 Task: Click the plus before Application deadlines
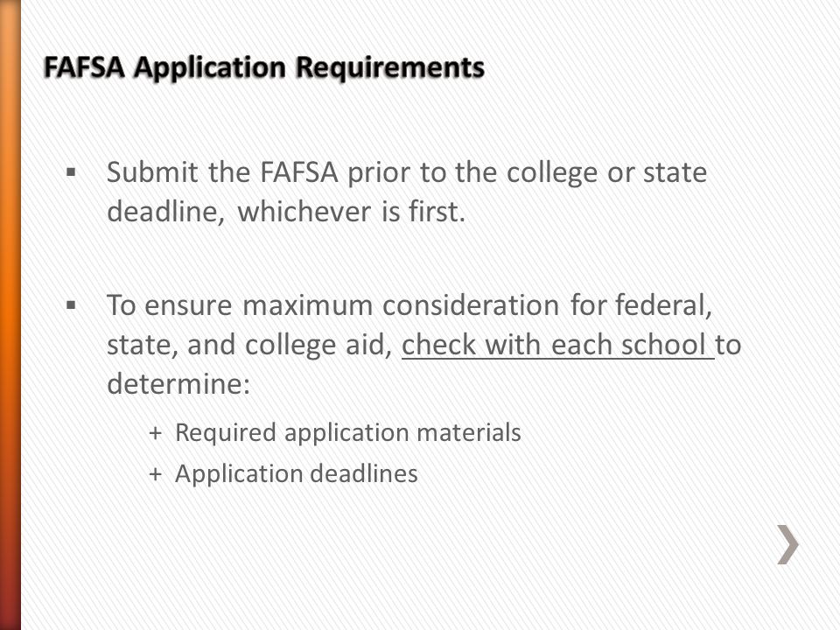pyautogui.click(x=156, y=474)
